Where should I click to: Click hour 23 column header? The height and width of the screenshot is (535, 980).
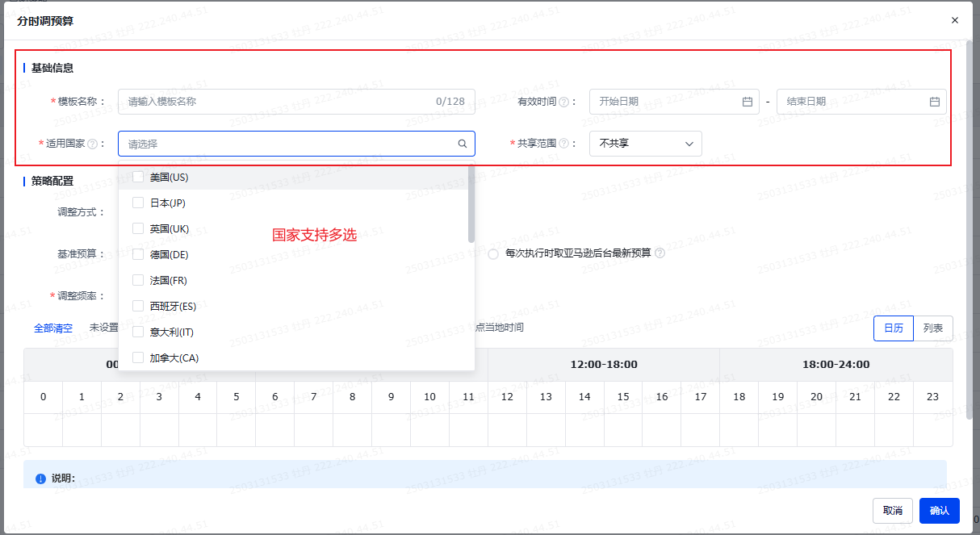933,397
